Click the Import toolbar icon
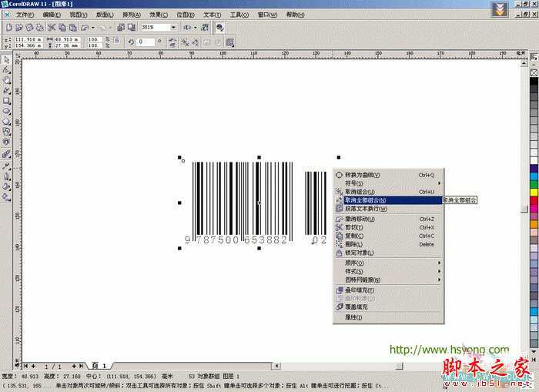Image resolution: width=539 pixels, height=392 pixels. [x=121, y=27]
